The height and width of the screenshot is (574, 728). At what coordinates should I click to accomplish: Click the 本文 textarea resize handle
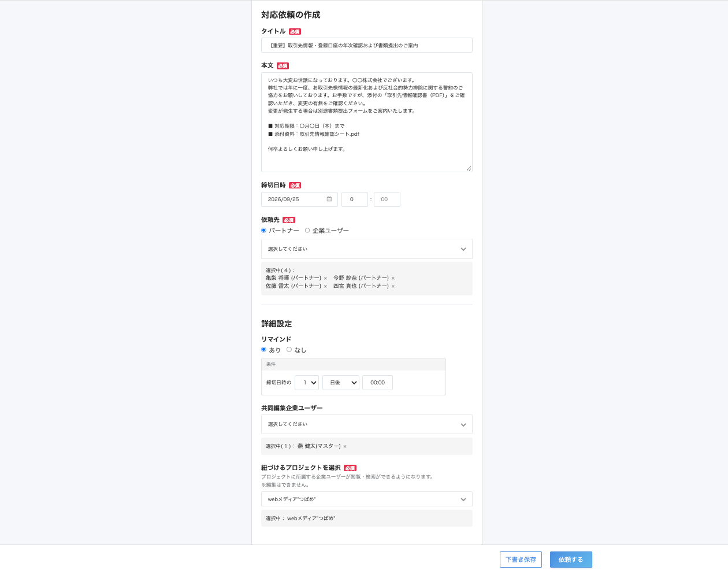469,168
